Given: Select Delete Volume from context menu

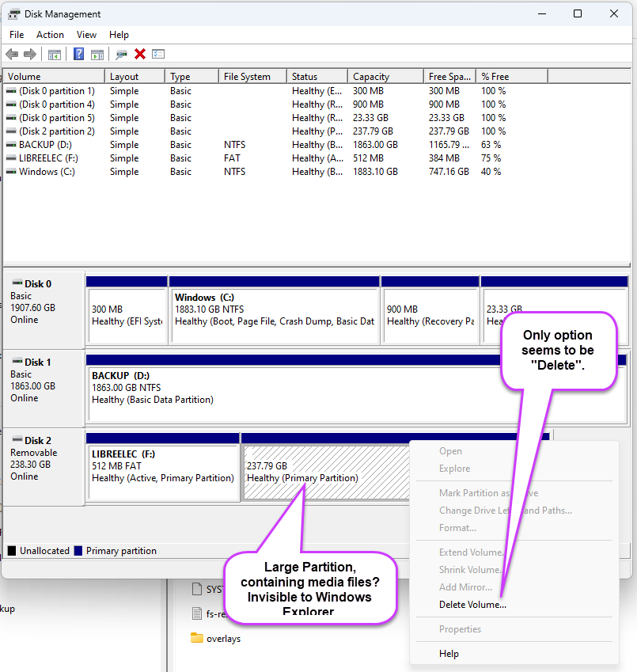Looking at the screenshot, I should [x=472, y=605].
